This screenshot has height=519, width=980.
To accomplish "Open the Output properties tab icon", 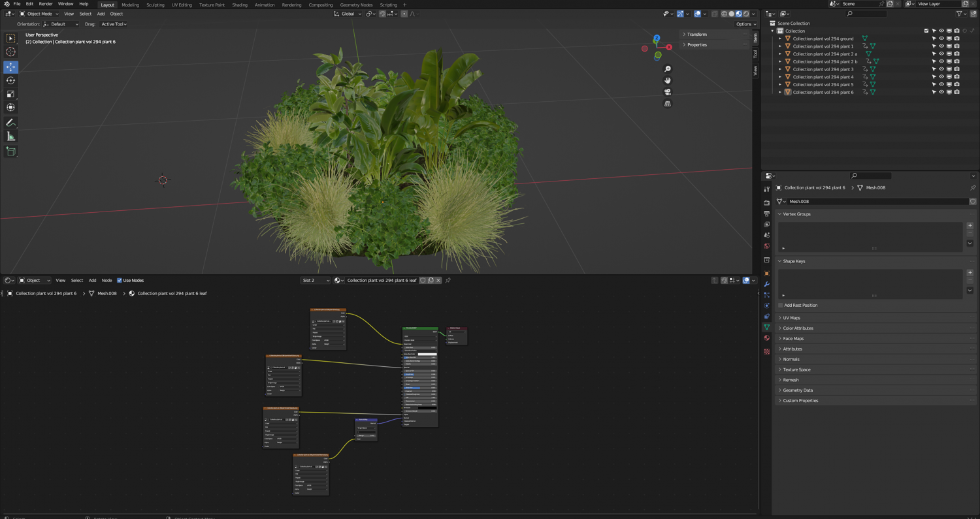I will coord(767,213).
